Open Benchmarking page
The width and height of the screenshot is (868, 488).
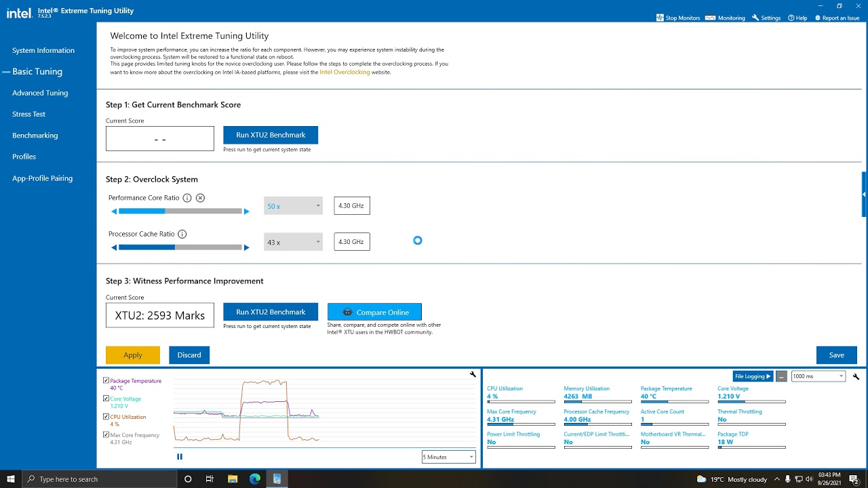(35, 136)
